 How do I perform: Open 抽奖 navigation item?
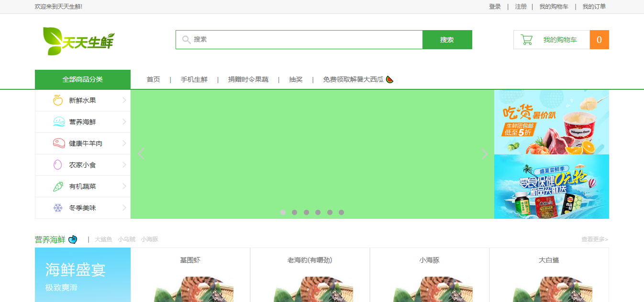click(296, 79)
